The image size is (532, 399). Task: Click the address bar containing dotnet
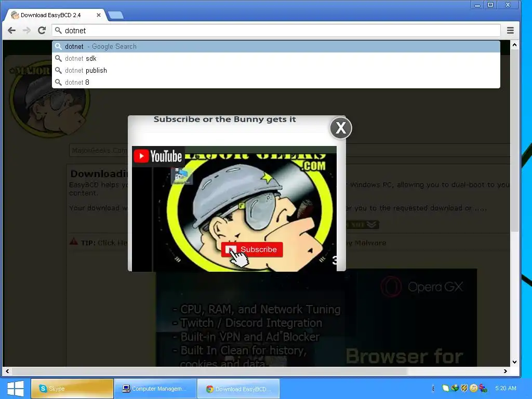tap(276, 31)
